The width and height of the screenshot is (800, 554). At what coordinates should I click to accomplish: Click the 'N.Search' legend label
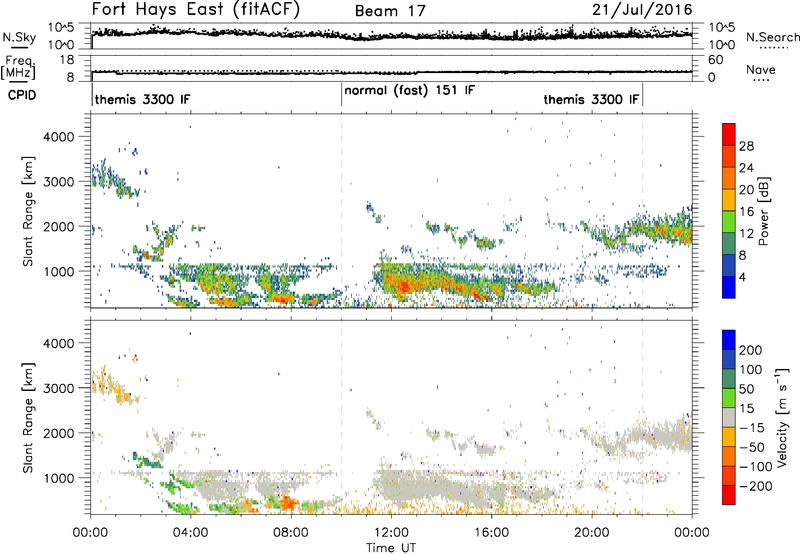772,37
